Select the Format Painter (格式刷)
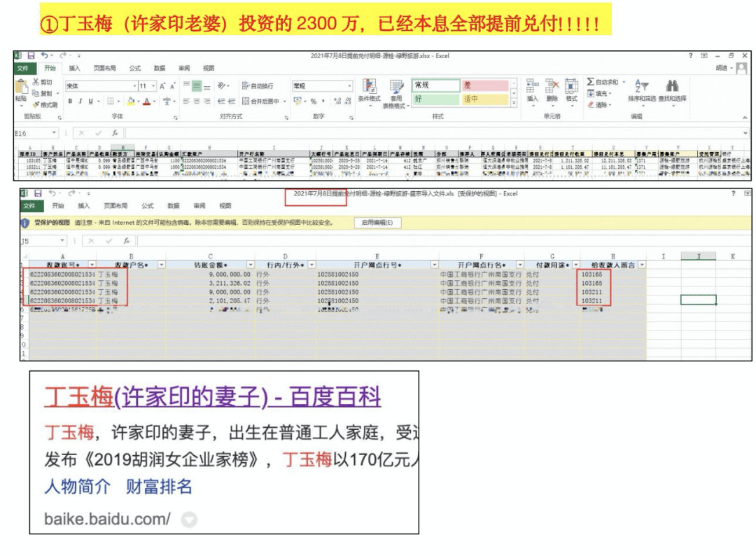This screenshot has width=756, height=556. [45, 104]
